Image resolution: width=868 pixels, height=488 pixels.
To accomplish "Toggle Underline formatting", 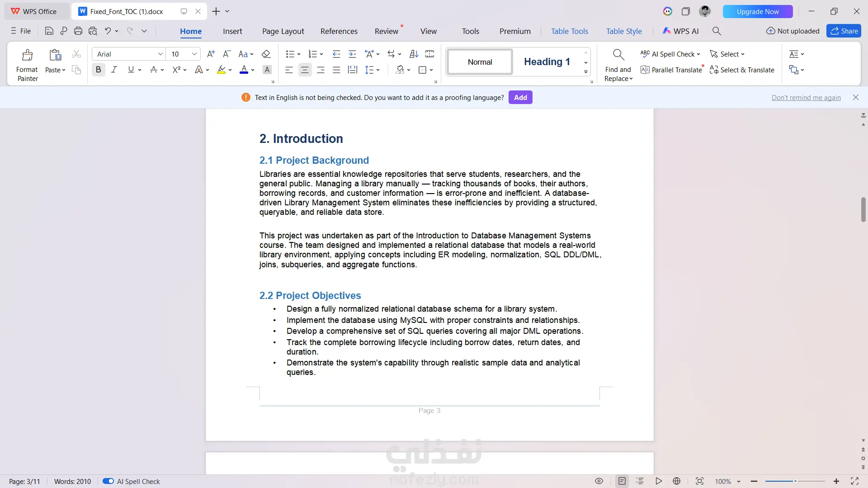I will [131, 70].
